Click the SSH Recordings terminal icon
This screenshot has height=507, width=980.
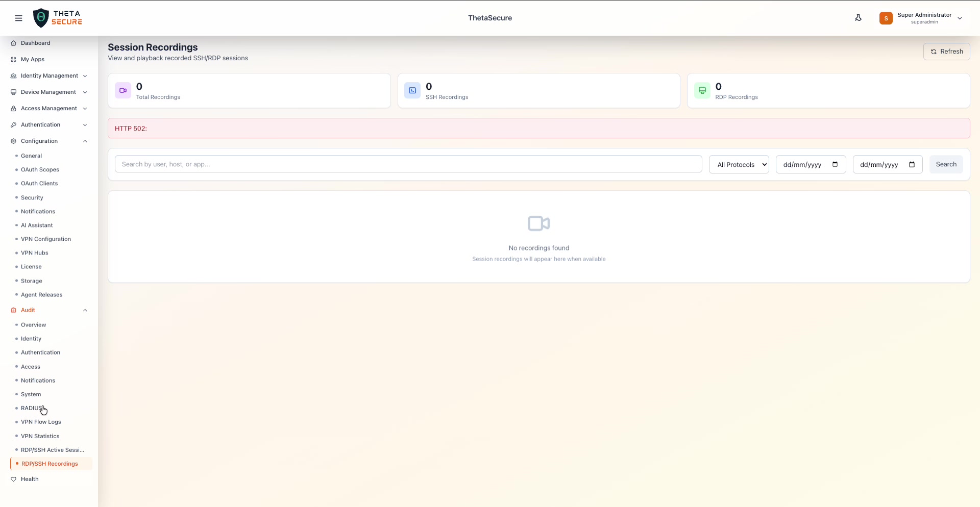point(412,90)
